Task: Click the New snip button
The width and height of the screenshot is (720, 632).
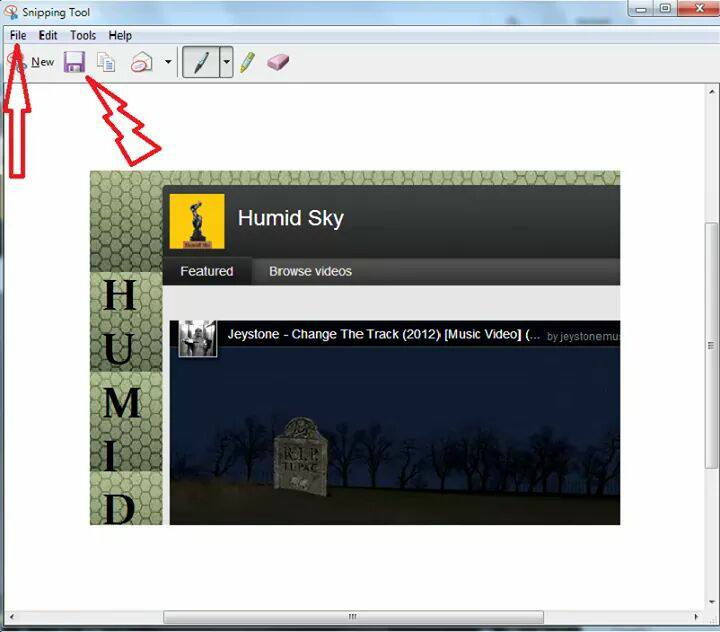Action: coord(32,62)
